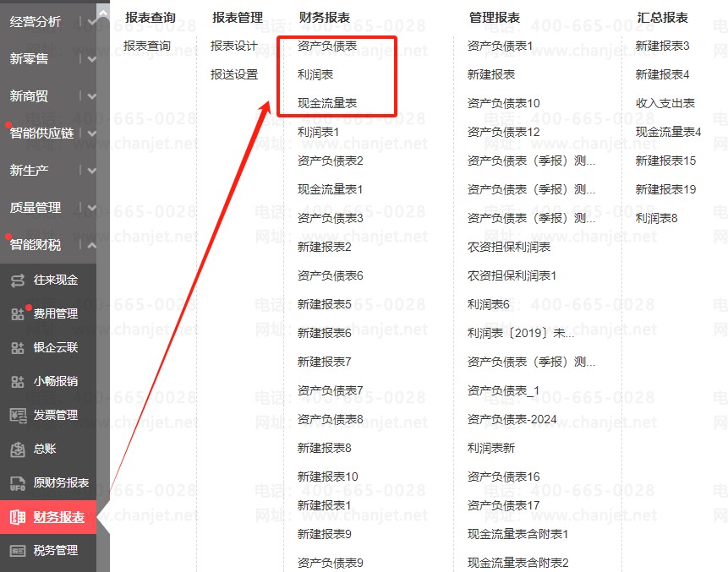Screen dimensions: 728x572
Task: Open the 利润表新 report
Action: (x=491, y=448)
